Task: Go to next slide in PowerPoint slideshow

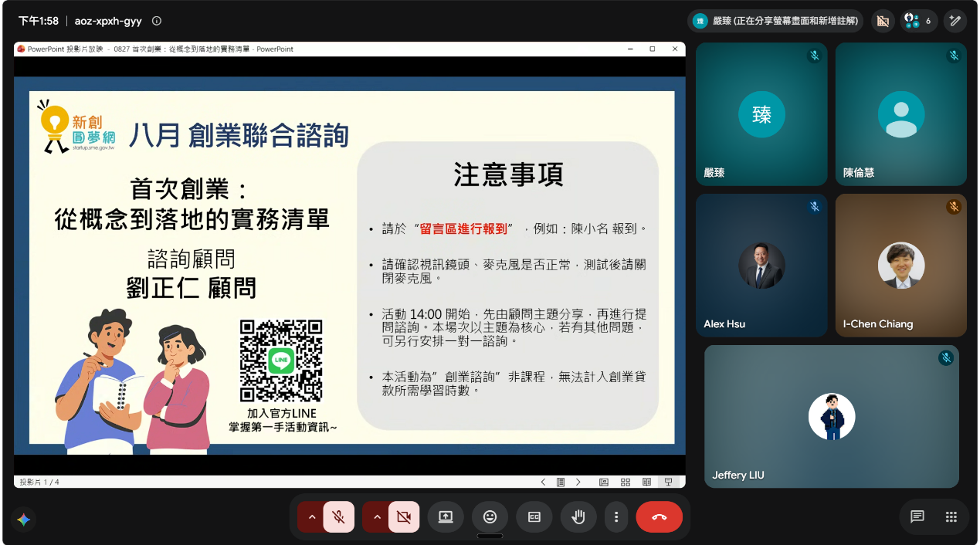Action: pyautogui.click(x=578, y=482)
